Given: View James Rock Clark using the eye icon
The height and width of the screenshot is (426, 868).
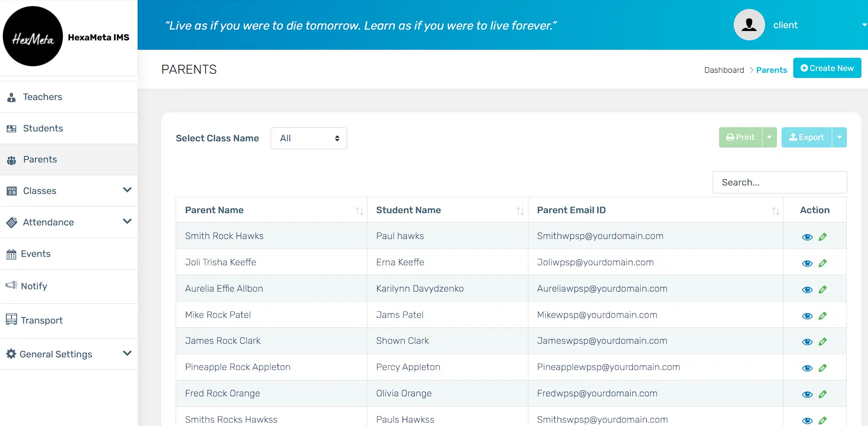Looking at the screenshot, I should pos(807,342).
